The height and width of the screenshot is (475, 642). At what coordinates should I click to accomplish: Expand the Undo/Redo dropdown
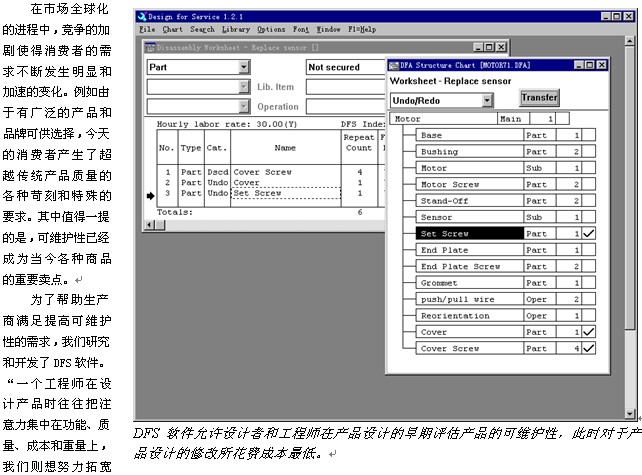coord(487,100)
